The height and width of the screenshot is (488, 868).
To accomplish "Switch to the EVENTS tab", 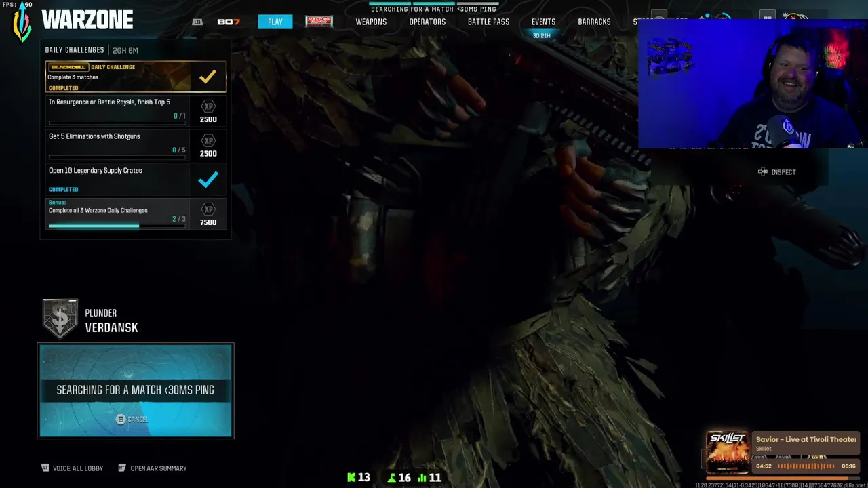I will 543,22.
